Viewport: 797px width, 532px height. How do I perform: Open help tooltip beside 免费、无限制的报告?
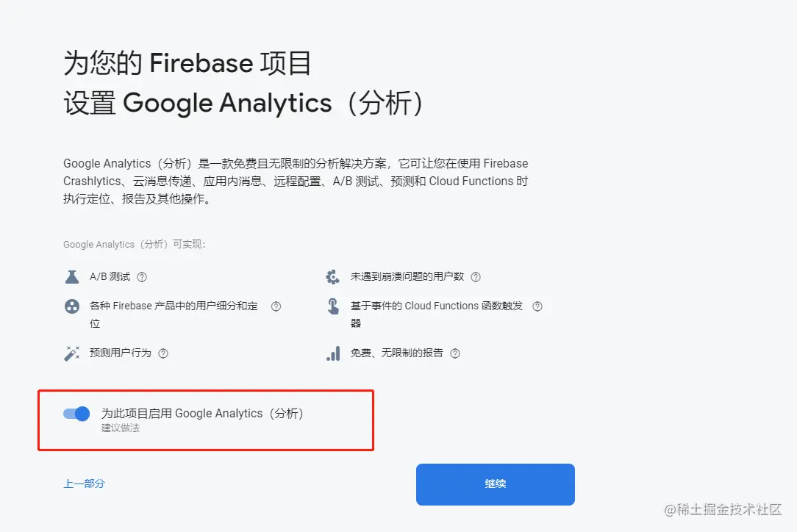456,353
